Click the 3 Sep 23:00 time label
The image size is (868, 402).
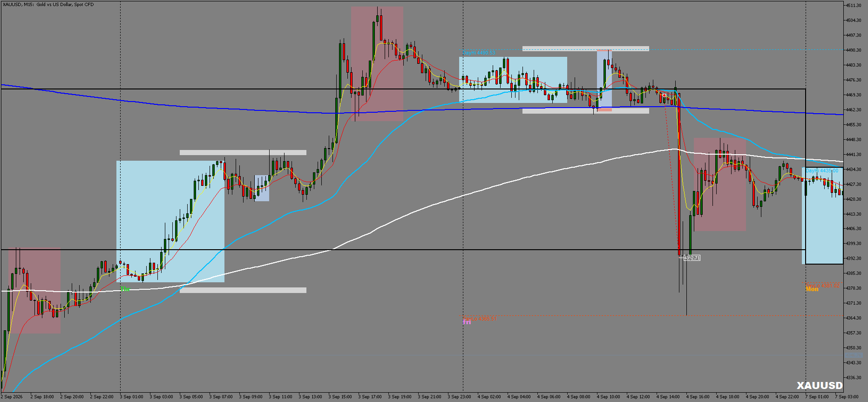pos(459,397)
